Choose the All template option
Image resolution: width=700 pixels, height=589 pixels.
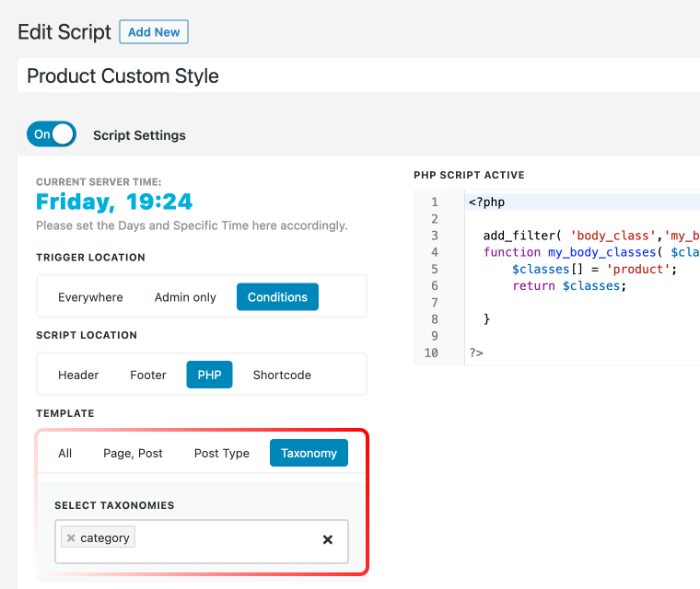pyautogui.click(x=64, y=453)
